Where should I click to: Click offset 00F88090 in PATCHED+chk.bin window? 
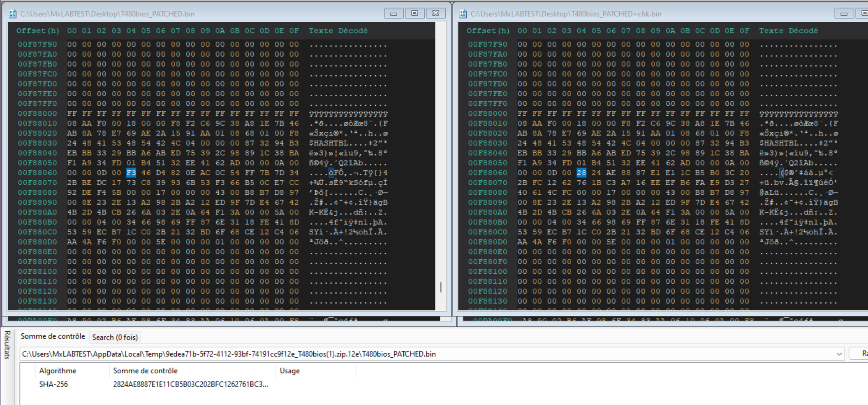488,202
